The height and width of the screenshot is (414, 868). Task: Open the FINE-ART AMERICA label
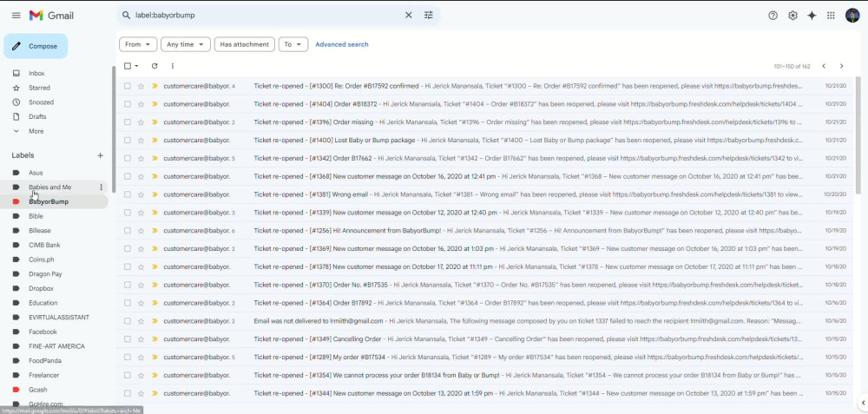click(56, 346)
